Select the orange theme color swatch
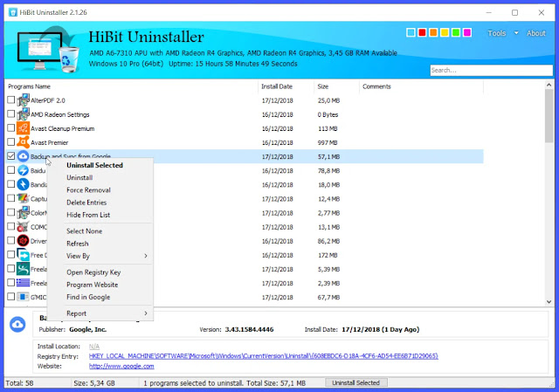559x392 pixels. [433, 33]
